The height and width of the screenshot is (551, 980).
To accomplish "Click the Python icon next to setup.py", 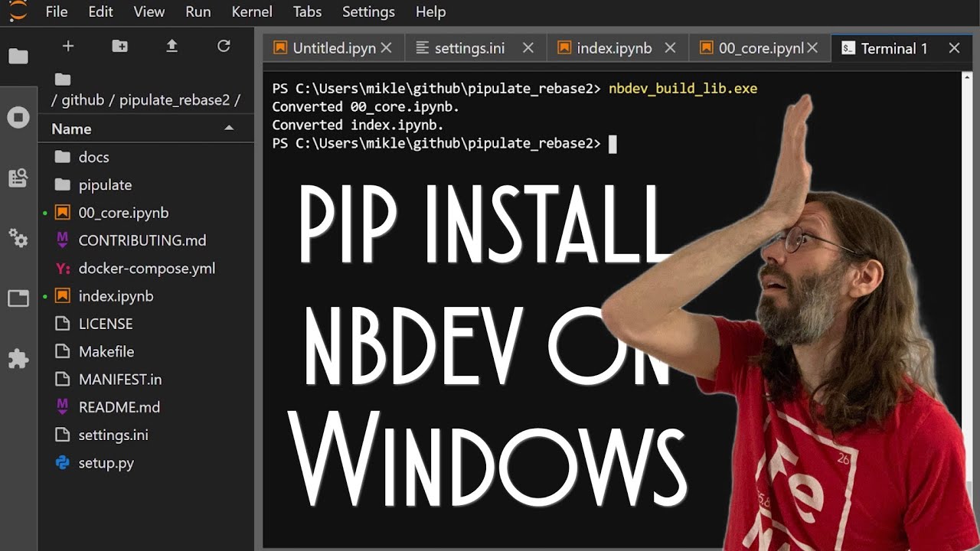I will tap(63, 463).
